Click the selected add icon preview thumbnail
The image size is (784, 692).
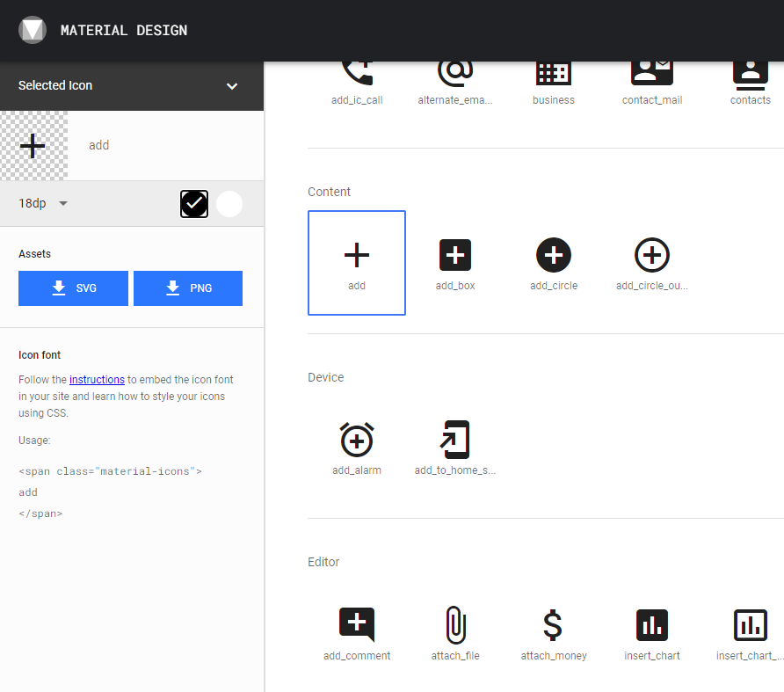click(x=33, y=146)
